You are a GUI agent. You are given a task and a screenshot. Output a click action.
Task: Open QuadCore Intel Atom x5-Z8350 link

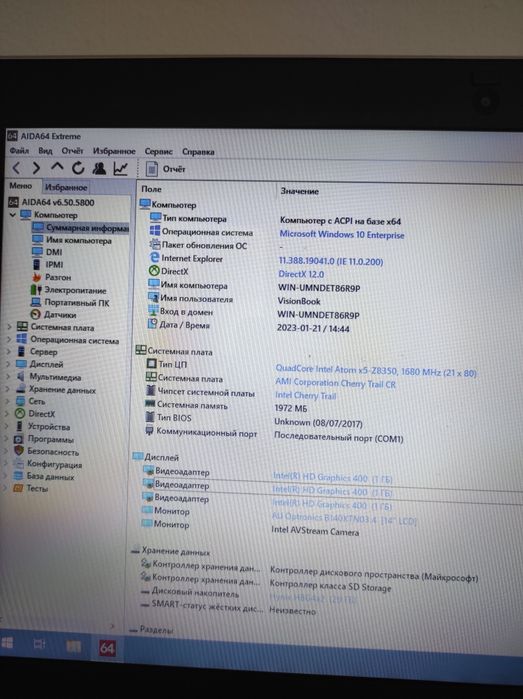coord(375,370)
